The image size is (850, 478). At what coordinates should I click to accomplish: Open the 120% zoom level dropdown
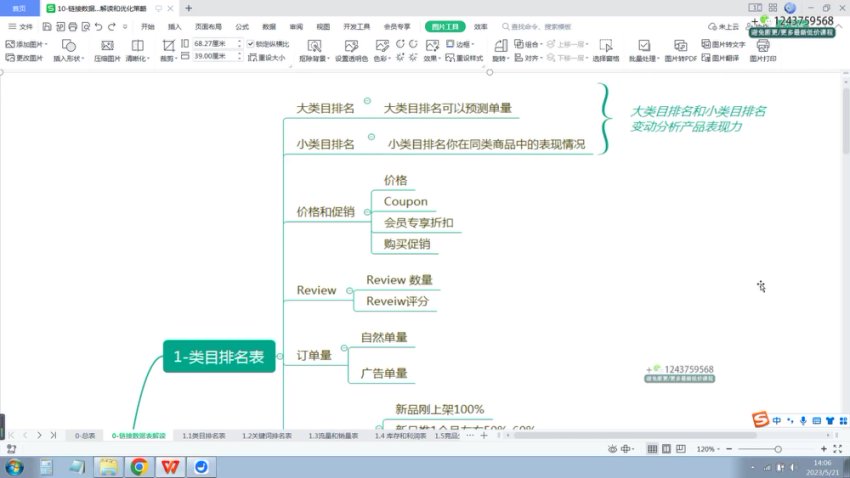pyautogui.click(x=710, y=449)
